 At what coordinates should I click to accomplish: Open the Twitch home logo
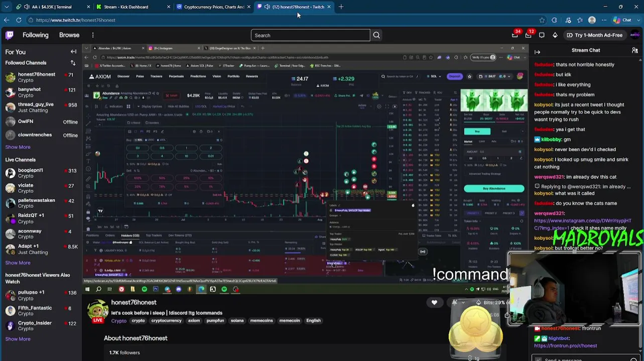[x=10, y=35]
